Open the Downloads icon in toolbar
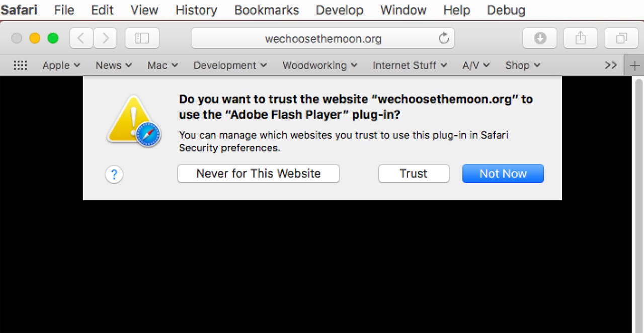The width and height of the screenshot is (644, 333). [x=540, y=38]
